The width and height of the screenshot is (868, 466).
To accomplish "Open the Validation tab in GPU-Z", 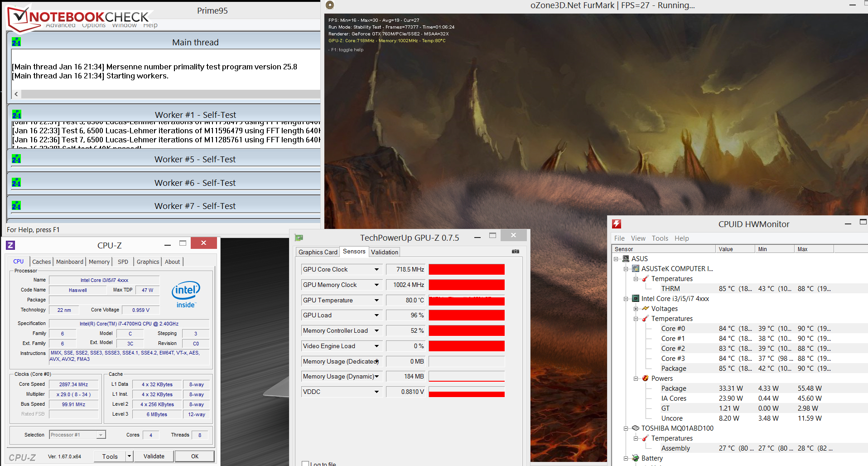I will coord(385,252).
